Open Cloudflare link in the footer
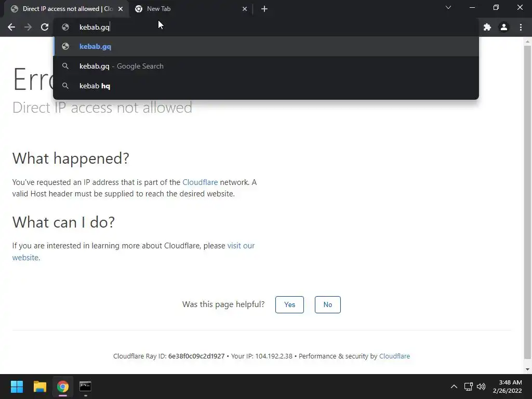 pyautogui.click(x=394, y=356)
